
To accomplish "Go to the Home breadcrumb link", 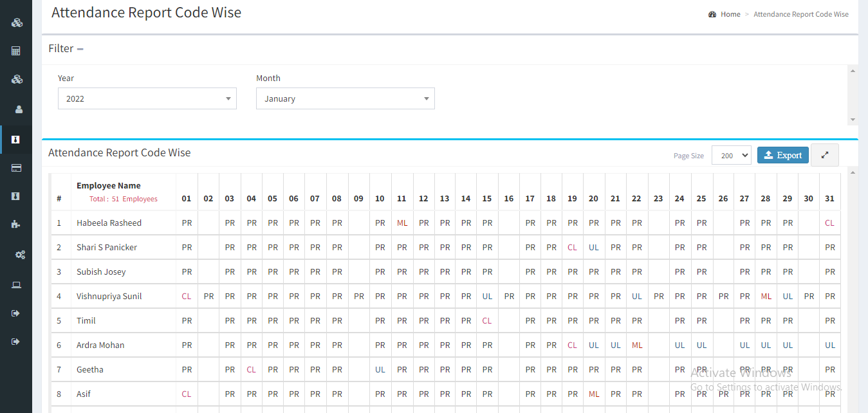I will [730, 14].
